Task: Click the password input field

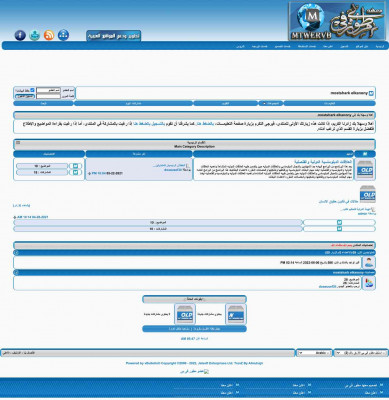Action: click(48, 96)
